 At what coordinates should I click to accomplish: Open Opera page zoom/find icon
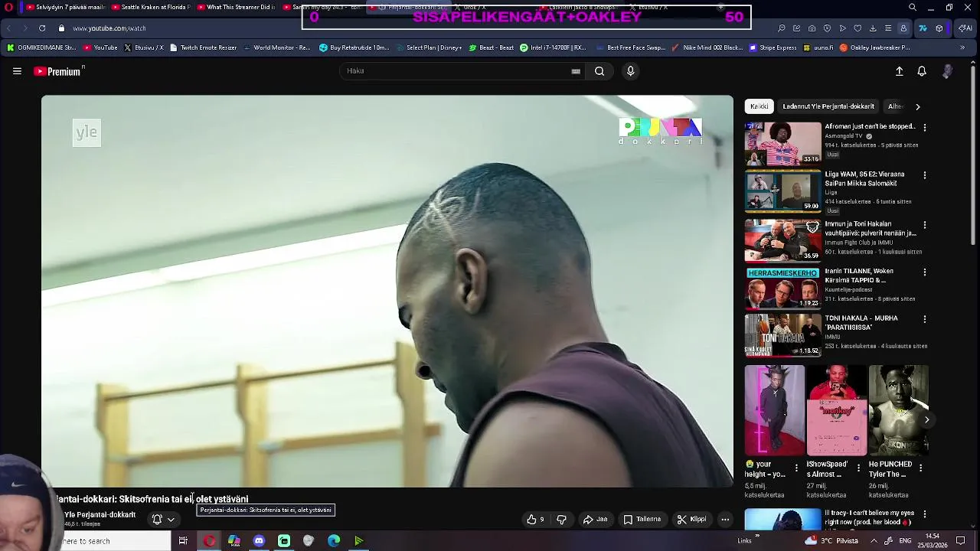782,28
